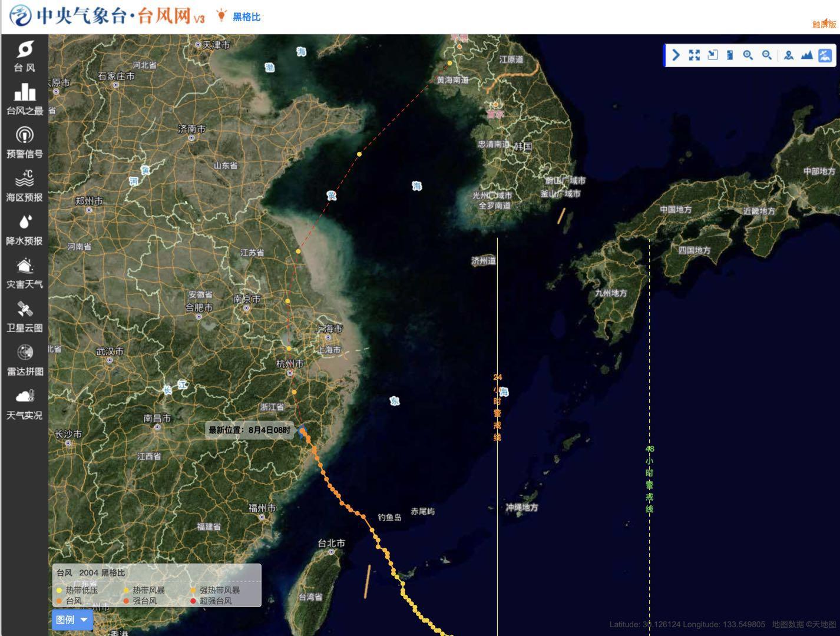Viewport: 840px width, 636px height.
Task: Click the 黑格比 typhoon name link
Action: 246,17
